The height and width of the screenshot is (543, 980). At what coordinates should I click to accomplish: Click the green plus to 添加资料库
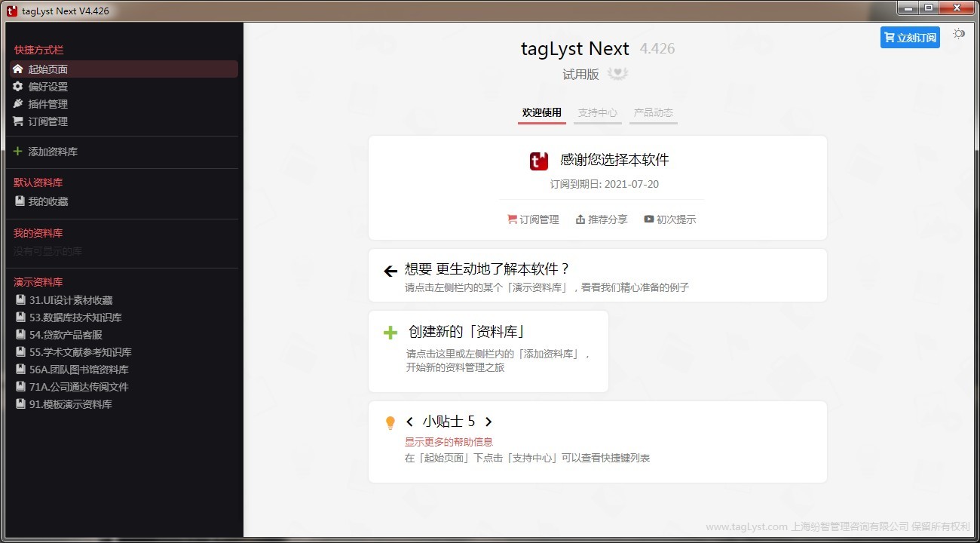coord(16,151)
